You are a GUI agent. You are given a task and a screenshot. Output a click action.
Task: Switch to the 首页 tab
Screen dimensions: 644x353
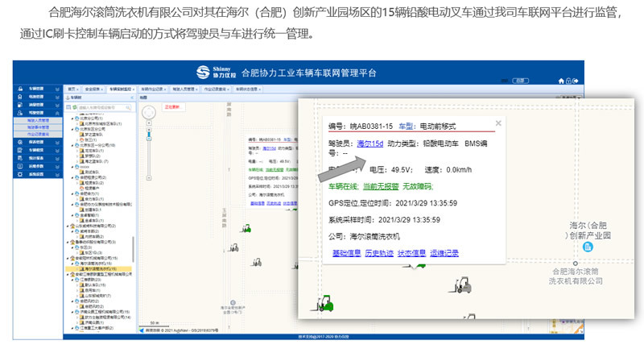point(72,89)
